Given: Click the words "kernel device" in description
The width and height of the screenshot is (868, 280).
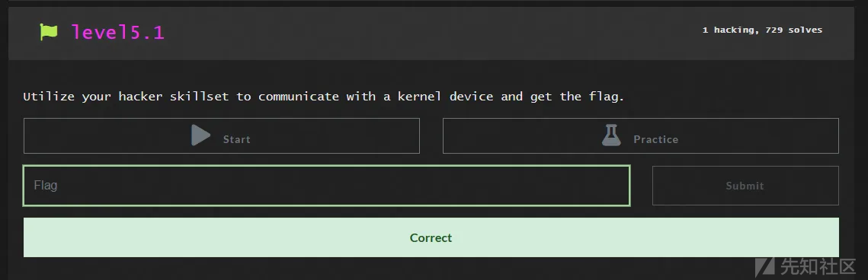Looking at the screenshot, I should [x=445, y=97].
